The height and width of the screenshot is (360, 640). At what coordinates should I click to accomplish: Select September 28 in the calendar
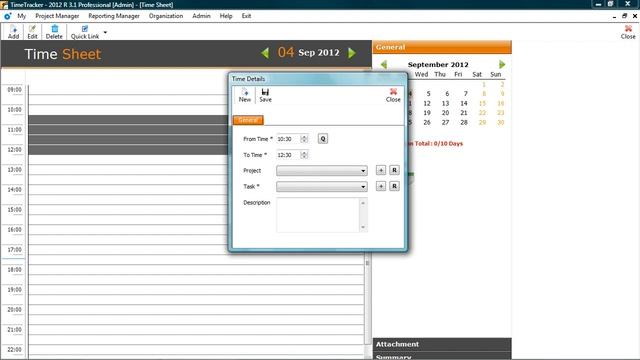tap(464, 122)
